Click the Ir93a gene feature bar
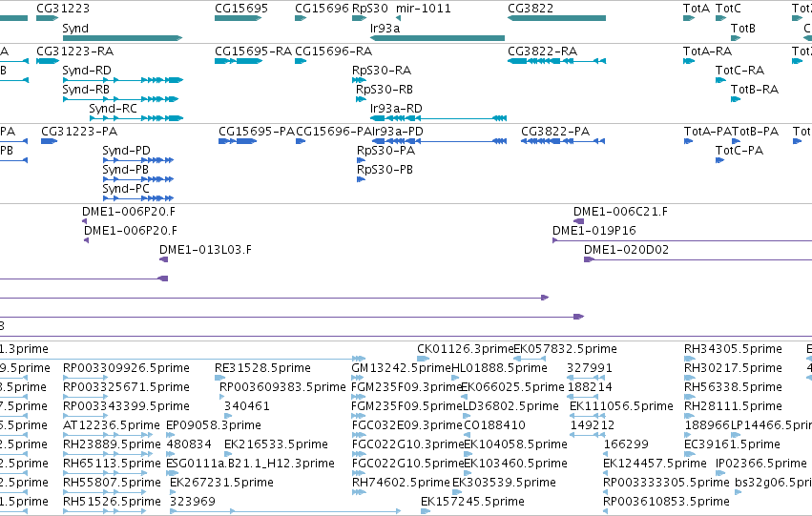This screenshot has width=812, height=516. pyautogui.click(x=438, y=38)
